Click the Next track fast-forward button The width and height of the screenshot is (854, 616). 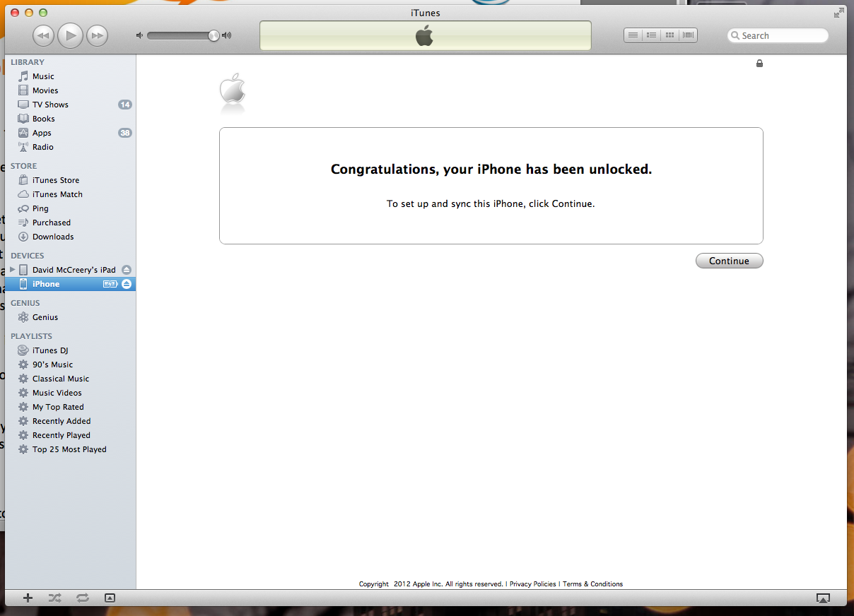click(x=97, y=35)
